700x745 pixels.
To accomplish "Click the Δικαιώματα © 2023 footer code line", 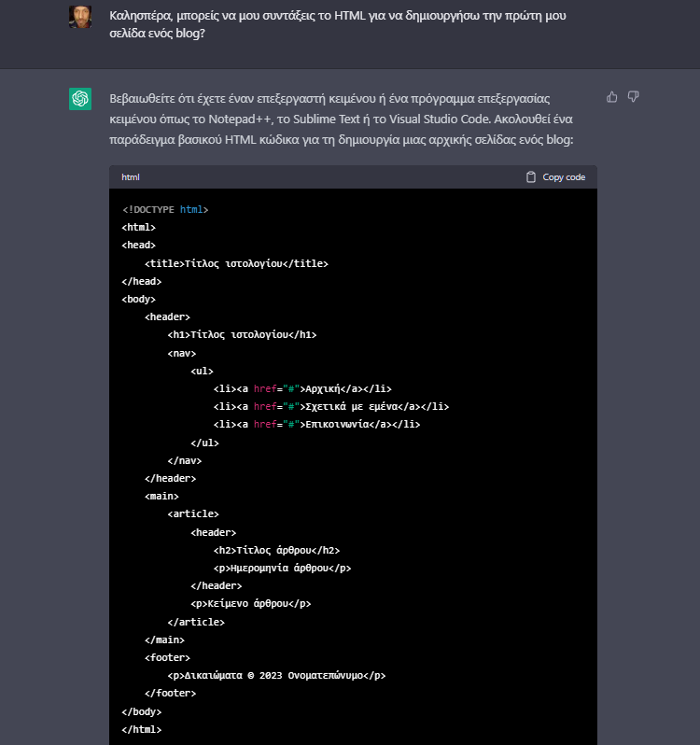I will (276, 676).
